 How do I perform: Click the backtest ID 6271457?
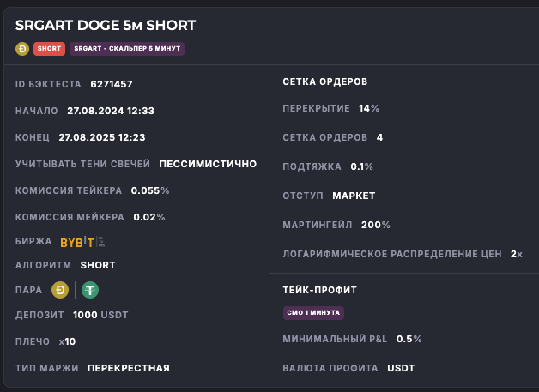(x=112, y=84)
